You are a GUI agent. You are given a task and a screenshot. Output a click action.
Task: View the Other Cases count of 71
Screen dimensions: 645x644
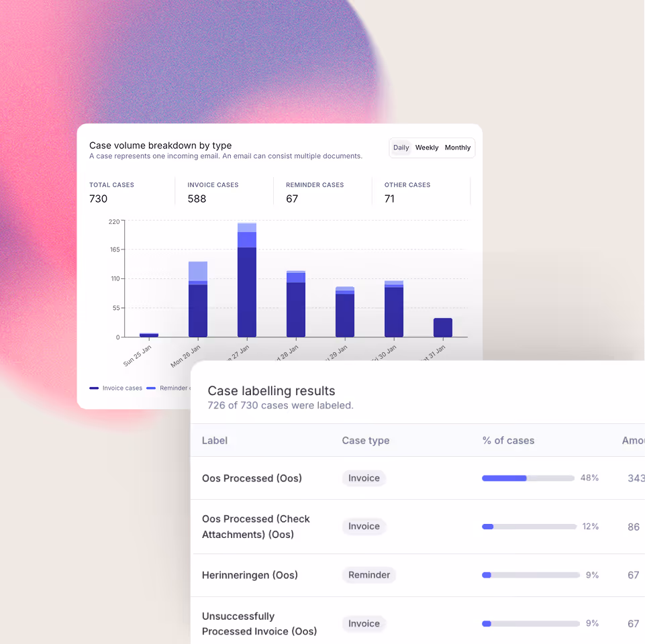407,192
